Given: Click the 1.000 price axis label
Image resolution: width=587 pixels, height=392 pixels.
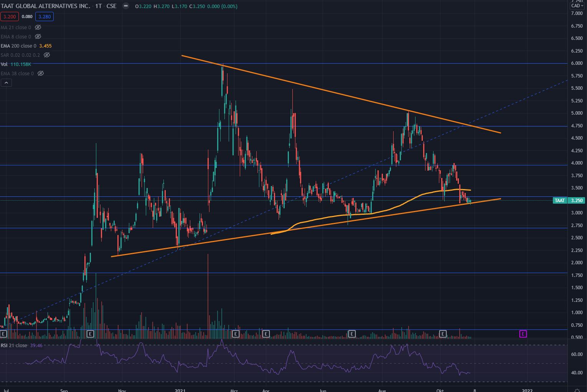Looking at the screenshot, I should [577, 313].
